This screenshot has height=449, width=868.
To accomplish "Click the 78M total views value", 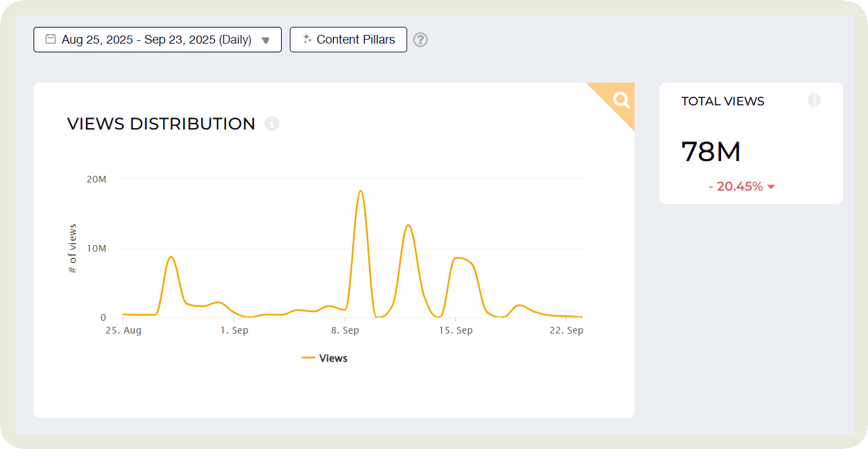I will [x=711, y=152].
